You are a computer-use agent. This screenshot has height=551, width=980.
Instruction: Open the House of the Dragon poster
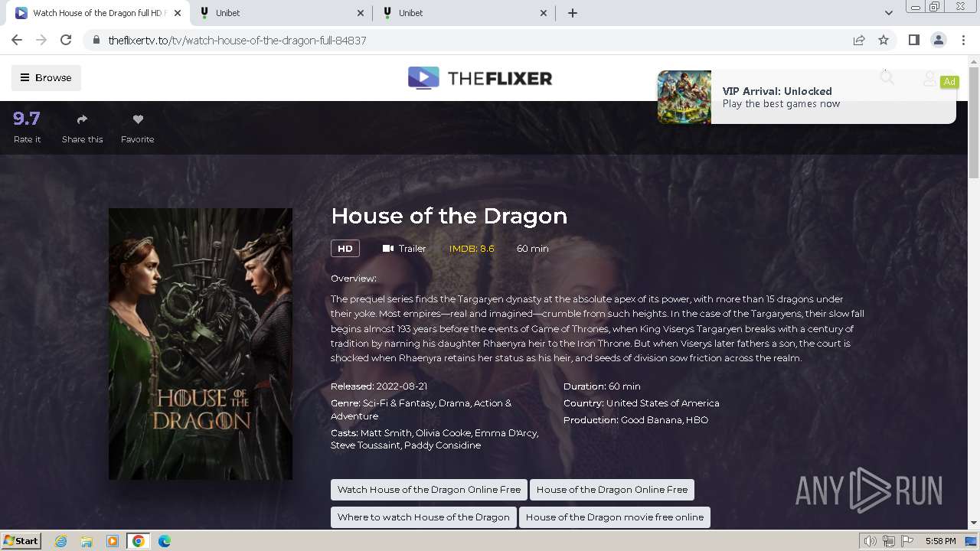201,344
